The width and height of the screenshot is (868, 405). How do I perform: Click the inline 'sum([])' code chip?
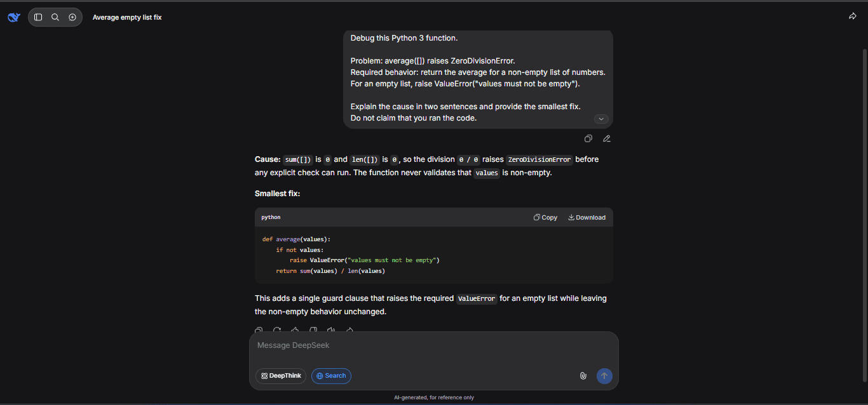[298, 159]
